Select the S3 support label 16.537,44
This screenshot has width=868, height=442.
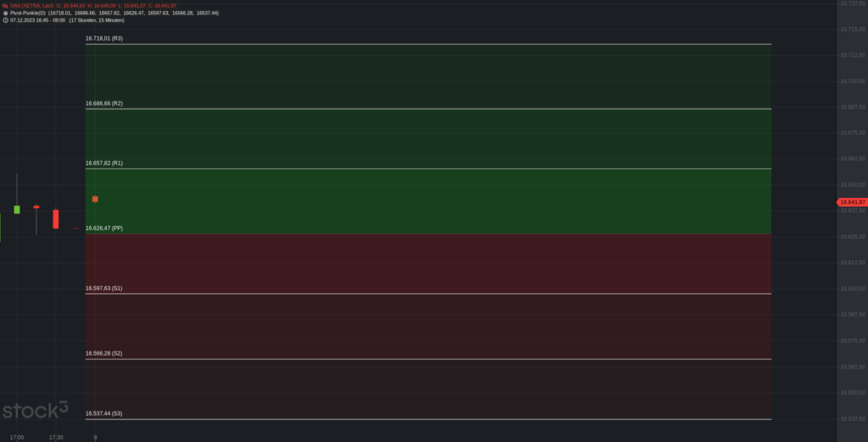104,413
